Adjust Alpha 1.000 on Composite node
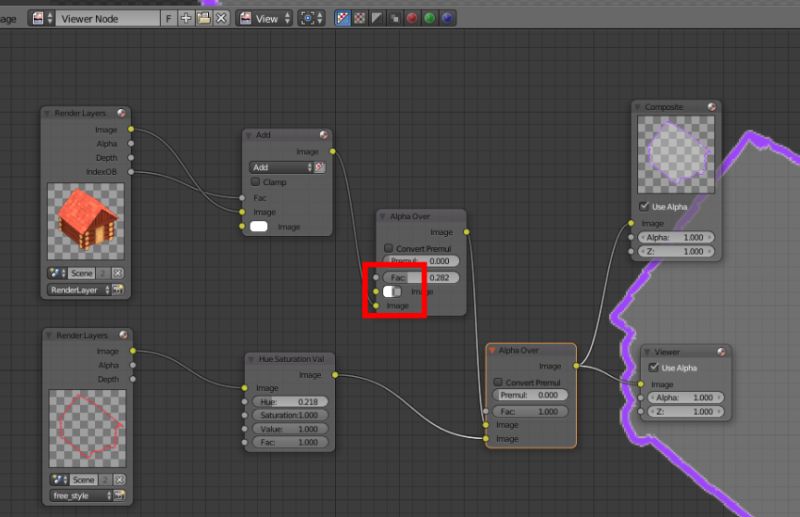 tap(676, 237)
